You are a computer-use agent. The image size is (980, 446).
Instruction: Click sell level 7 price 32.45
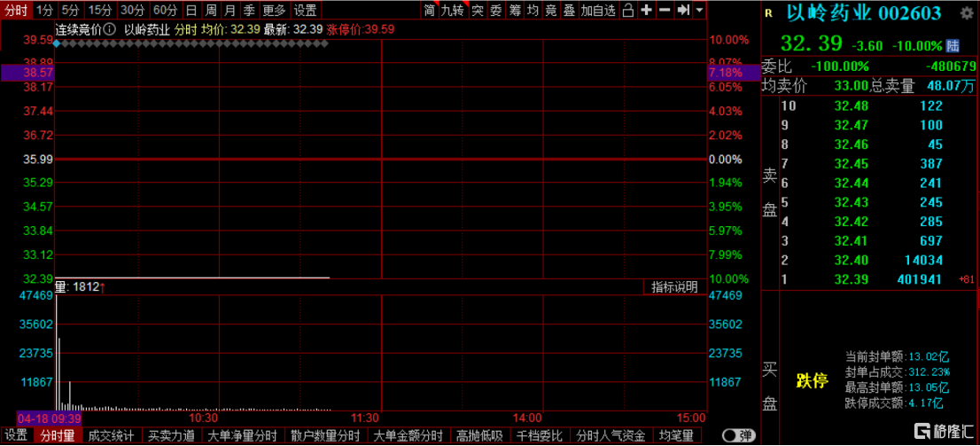click(851, 164)
